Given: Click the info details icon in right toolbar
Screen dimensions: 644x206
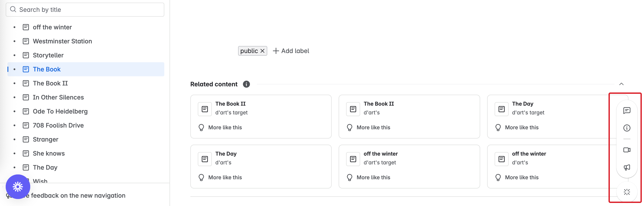Looking at the screenshot, I should (x=627, y=128).
